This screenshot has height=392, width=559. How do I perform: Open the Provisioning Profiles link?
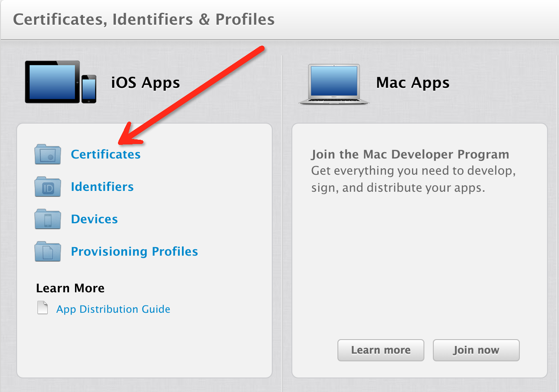point(134,251)
